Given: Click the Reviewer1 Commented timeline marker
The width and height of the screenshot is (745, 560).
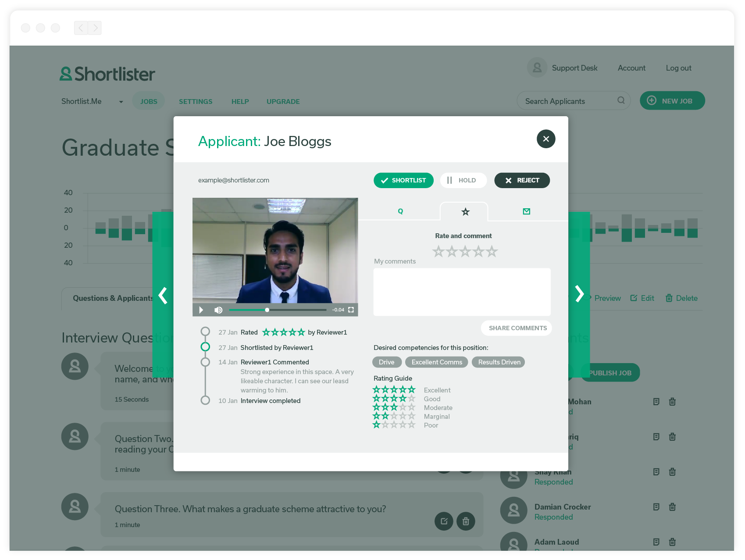Looking at the screenshot, I should click(205, 362).
